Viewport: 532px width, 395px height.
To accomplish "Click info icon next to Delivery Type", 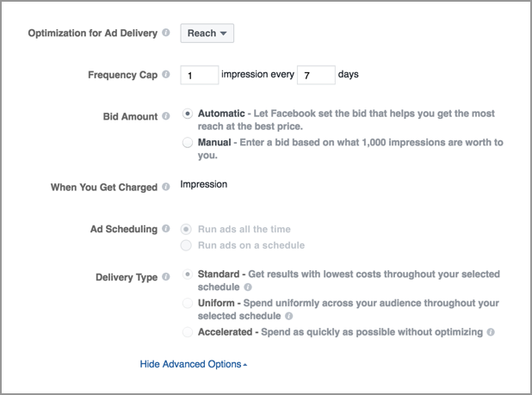I will point(166,278).
